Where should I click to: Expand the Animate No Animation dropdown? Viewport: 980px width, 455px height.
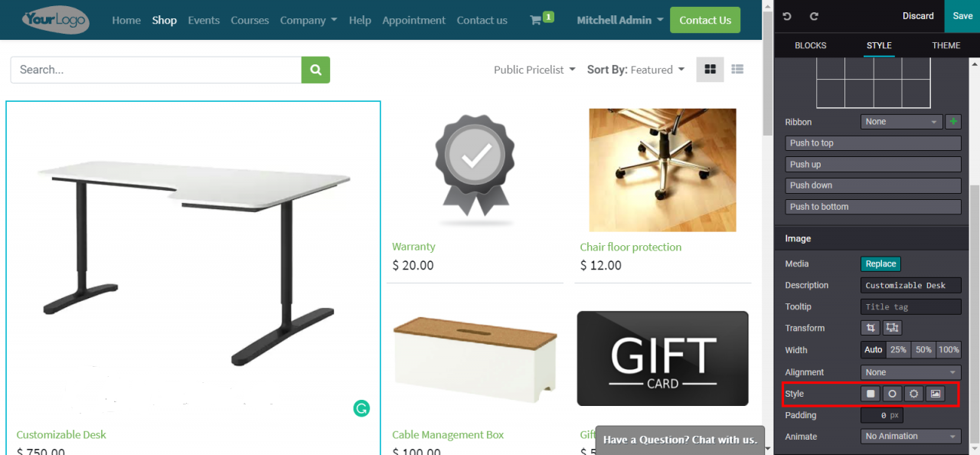coord(910,437)
